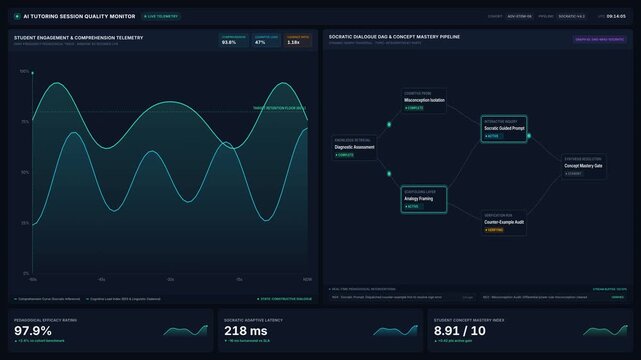Click the Complete status tag on Misconception Isolation
641x360 pixels.
pyautogui.click(x=414, y=108)
